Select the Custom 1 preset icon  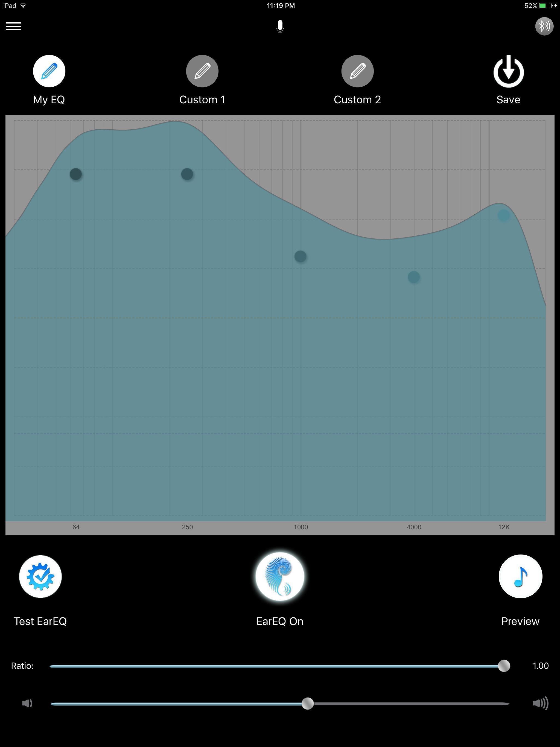tap(202, 72)
